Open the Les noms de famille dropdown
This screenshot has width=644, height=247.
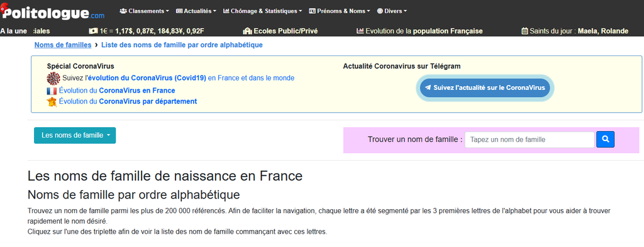(x=75, y=135)
